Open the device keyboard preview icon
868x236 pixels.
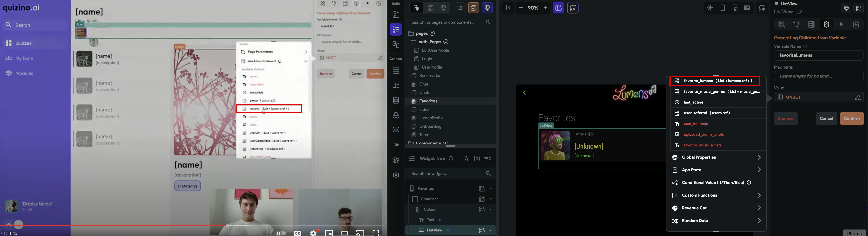[x=747, y=8]
